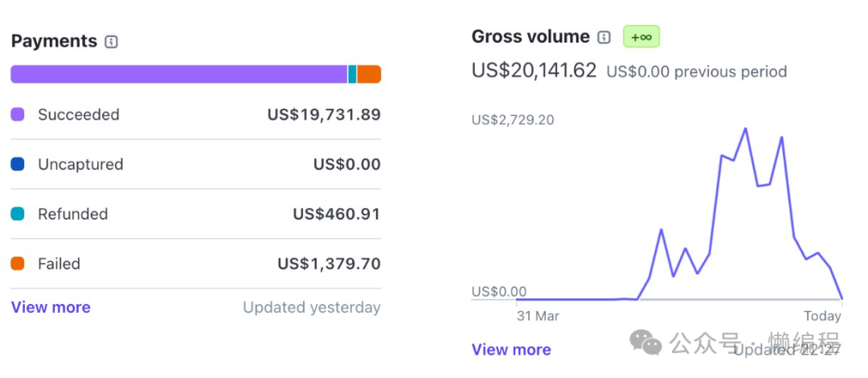The height and width of the screenshot is (378, 868).
Task: Click the info icon beside Payments heading
Action: [112, 42]
